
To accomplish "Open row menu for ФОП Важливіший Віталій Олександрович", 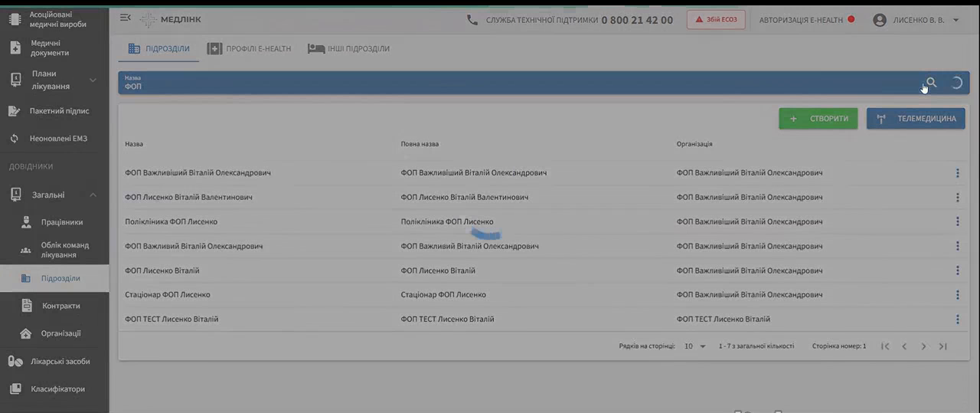I will (x=957, y=173).
